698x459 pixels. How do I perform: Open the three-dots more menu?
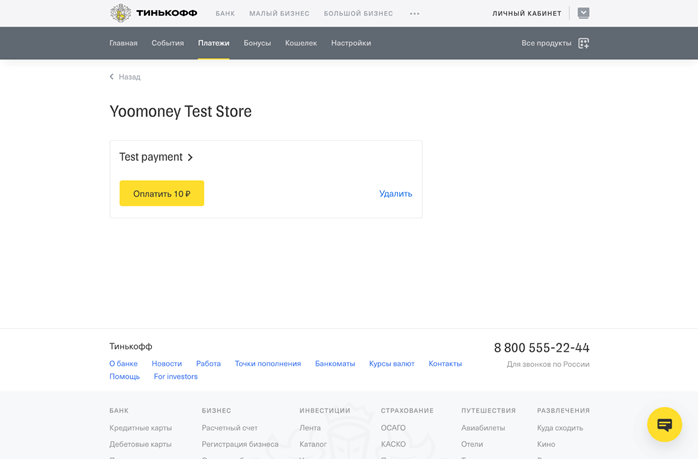click(x=415, y=14)
